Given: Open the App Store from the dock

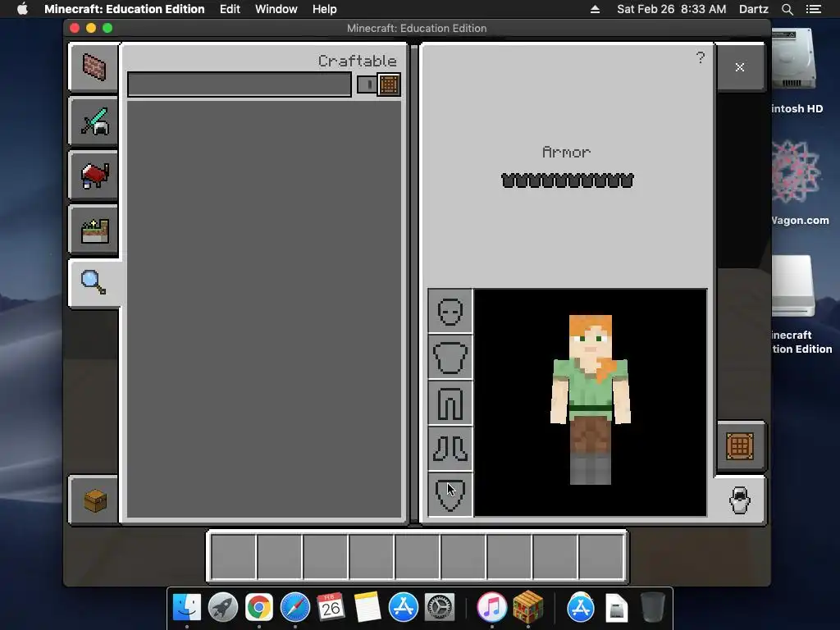Looking at the screenshot, I should (x=403, y=608).
